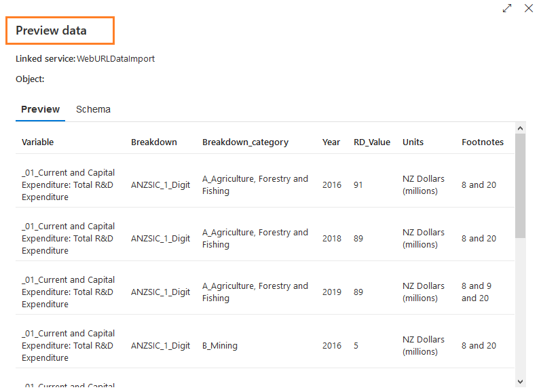Click the vertical scrollbar thumb
Image resolution: width=541 pixels, height=392 pixels.
(521, 186)
